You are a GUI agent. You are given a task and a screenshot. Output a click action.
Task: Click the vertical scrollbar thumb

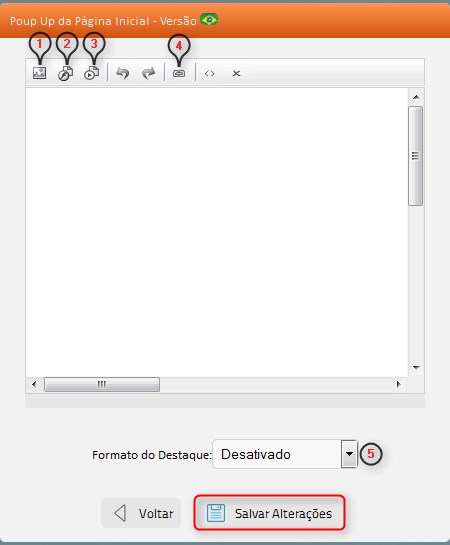pyautogui.click(x=416, y=156)
